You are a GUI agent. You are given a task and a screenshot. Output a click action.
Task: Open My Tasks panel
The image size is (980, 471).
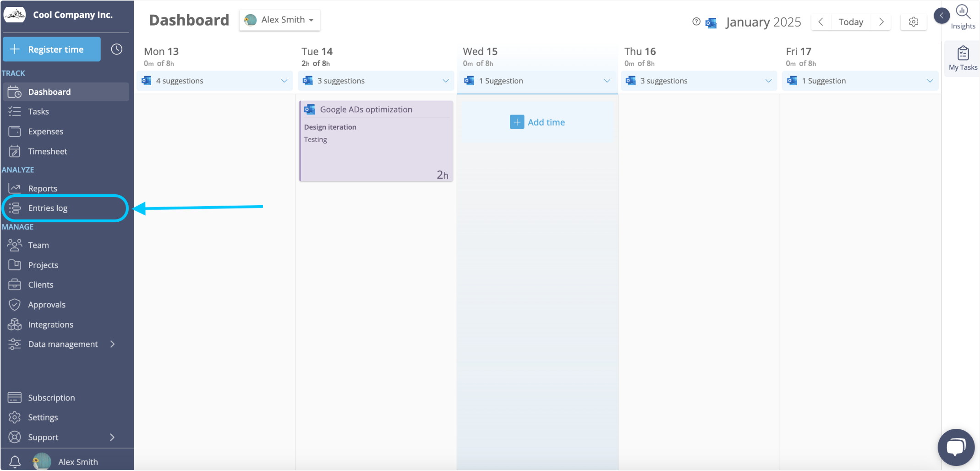point(963,58)
